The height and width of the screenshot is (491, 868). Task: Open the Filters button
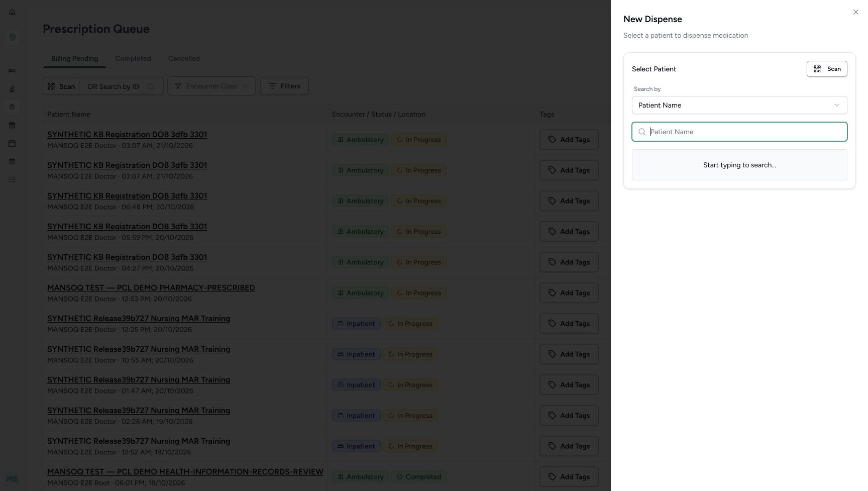[x=284, y=86]
